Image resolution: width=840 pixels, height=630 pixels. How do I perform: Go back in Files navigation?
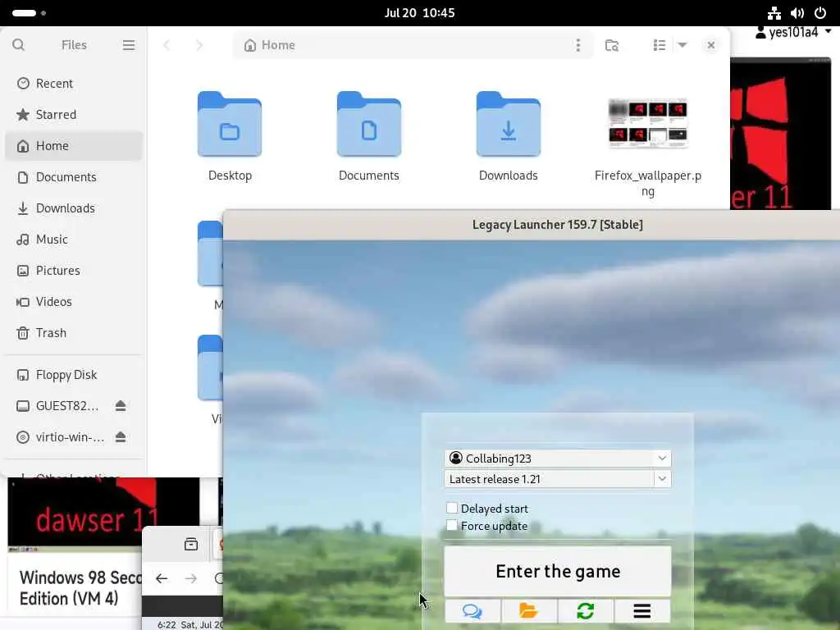click(x=167, y=45)
